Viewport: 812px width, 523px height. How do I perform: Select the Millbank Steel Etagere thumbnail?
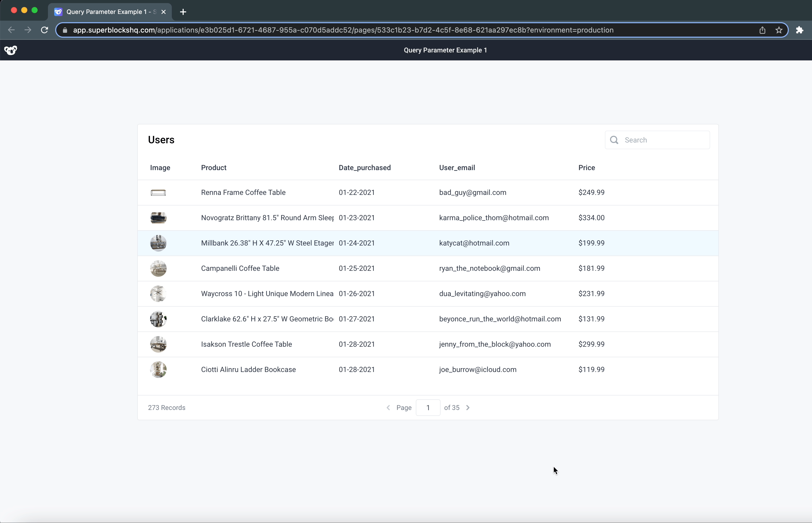click(x=158, y=243)
